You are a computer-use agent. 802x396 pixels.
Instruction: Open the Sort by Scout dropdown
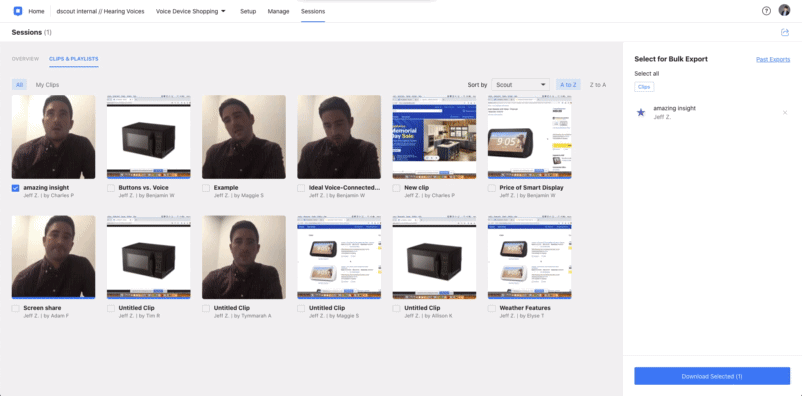(520, 84)
